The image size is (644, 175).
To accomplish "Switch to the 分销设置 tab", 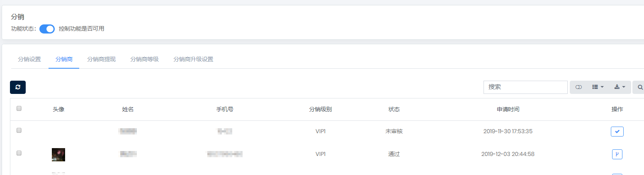I will [29, 59].
